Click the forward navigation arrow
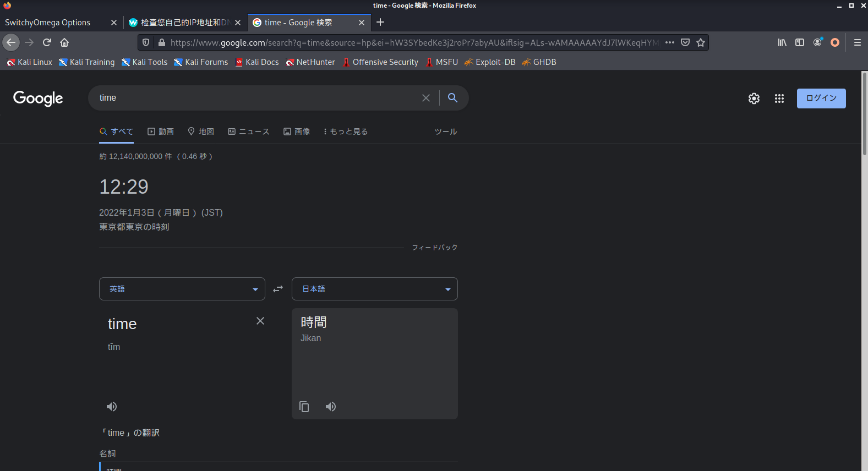 click(x=29, y=42)
